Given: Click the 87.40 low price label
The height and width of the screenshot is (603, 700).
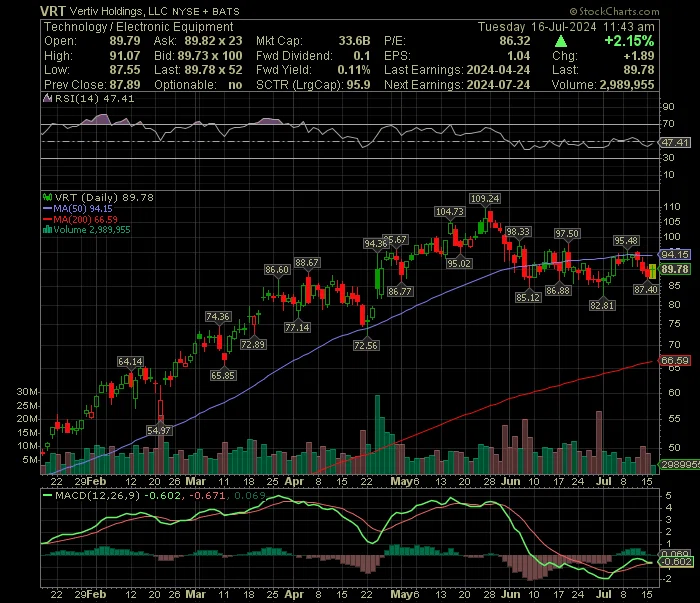Looking at the screenshot, I should point(646,290).
